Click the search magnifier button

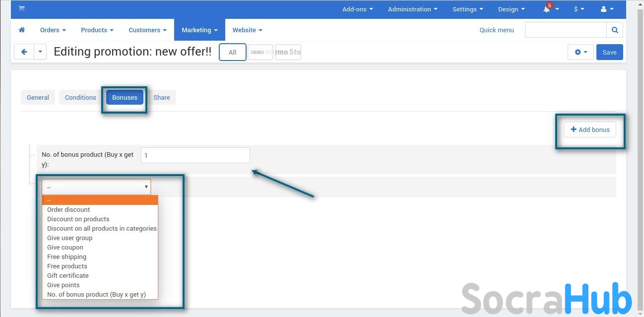[614, 30]
